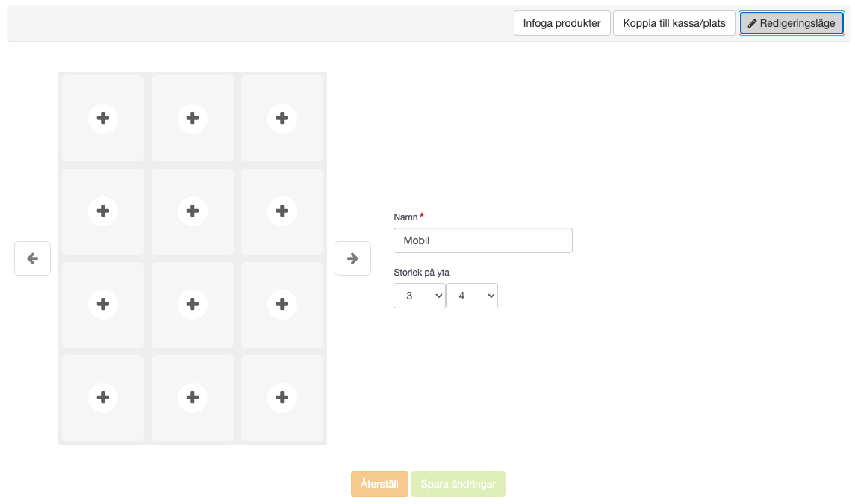This screenshot has height=504, width=855.
Task: Click the Namn field label
Action: tap(405, 217)
